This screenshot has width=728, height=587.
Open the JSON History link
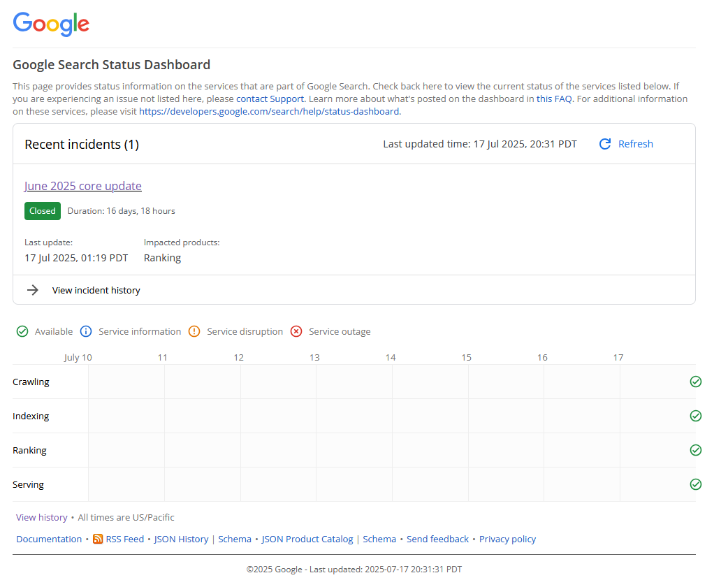(x=181, y=539)
